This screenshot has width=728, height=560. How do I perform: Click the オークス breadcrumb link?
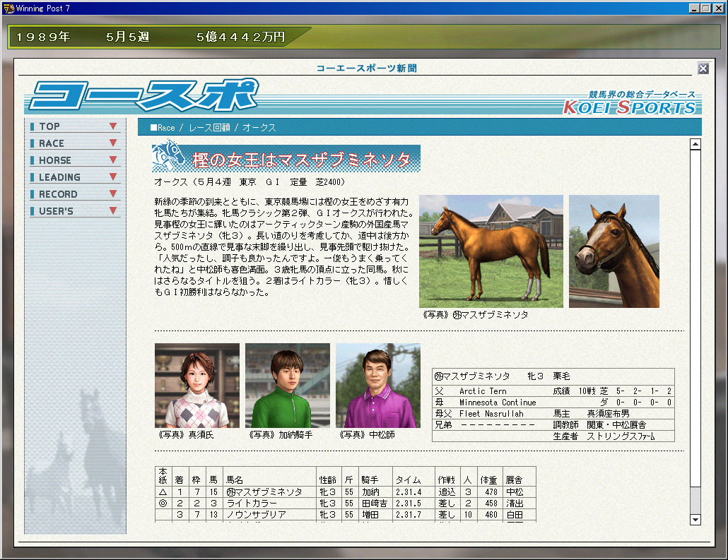click(x=259, y=128)
